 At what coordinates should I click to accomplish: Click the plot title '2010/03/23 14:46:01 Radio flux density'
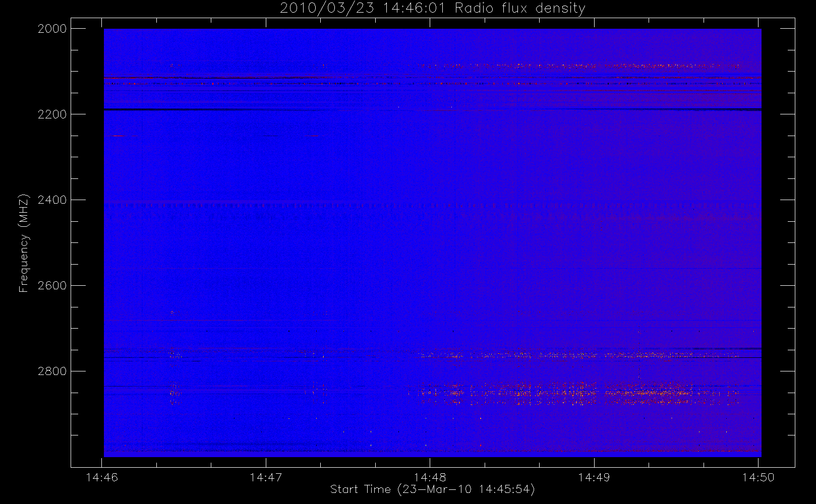[432, 9]
